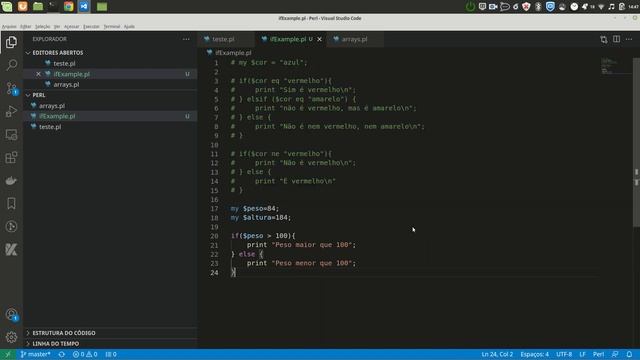640x360 pixels.
Task: Click the ports indicator showing 0
Action: (111, 354)
